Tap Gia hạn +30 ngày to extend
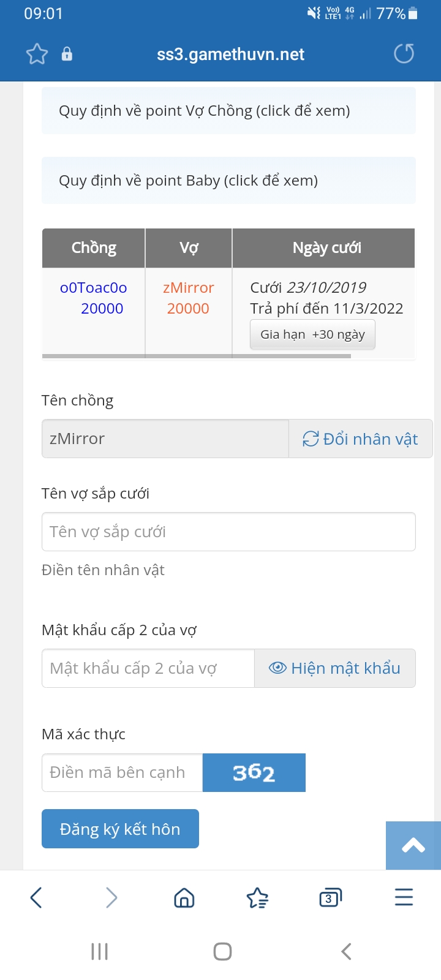The width and height of the screenshot is (441, 980). 312,334
